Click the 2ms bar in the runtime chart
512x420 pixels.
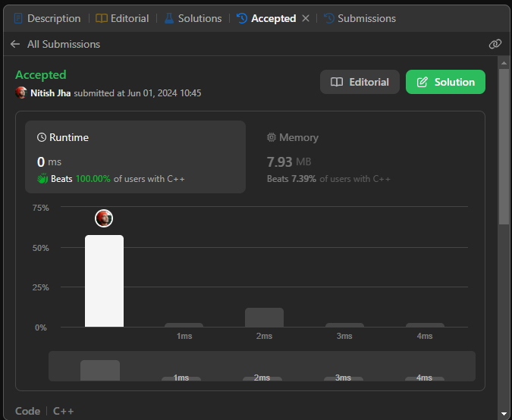coord(264,317)
